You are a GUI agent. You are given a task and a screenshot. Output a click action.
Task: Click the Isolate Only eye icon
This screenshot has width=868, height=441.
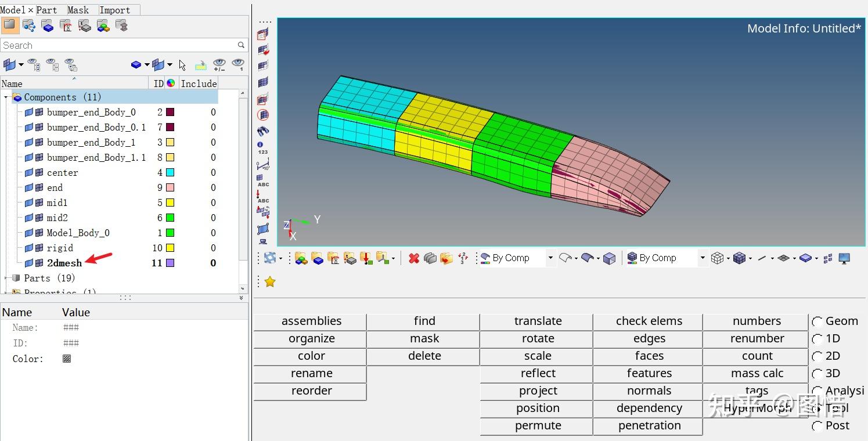[238, 64]
